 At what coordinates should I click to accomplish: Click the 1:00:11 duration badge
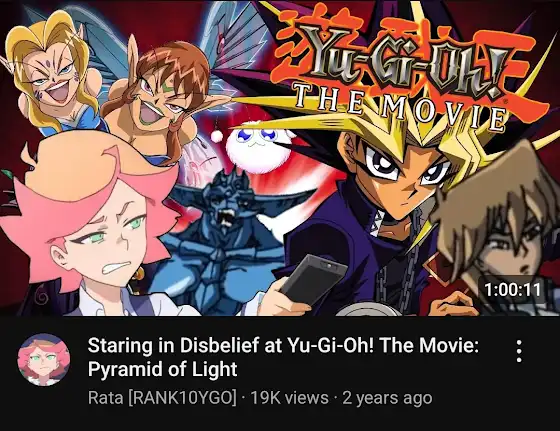[x=512, y=289]
